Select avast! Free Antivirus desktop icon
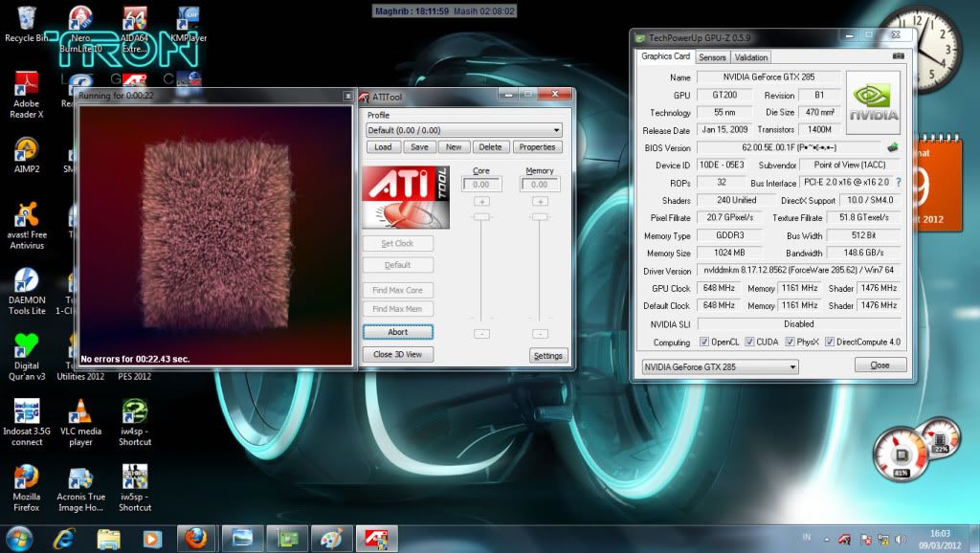This screenshot has height=553, width=980. [x=26, y=226]
